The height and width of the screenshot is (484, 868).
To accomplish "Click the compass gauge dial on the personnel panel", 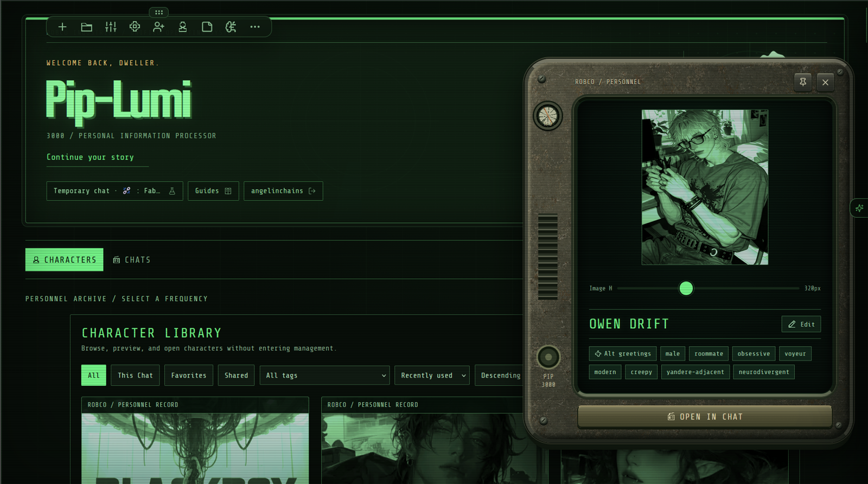I will coord(548,116).
